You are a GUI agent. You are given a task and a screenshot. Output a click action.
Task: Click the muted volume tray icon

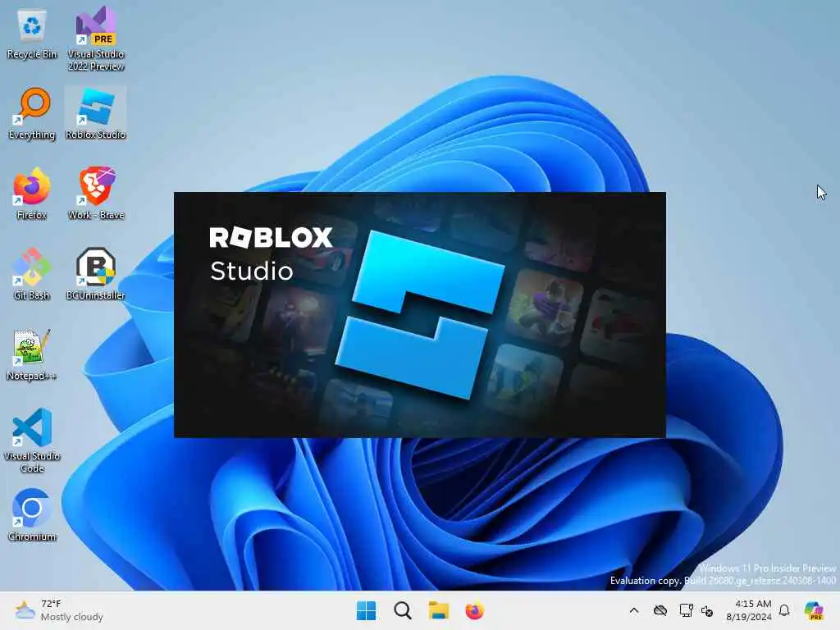point(707,610)
